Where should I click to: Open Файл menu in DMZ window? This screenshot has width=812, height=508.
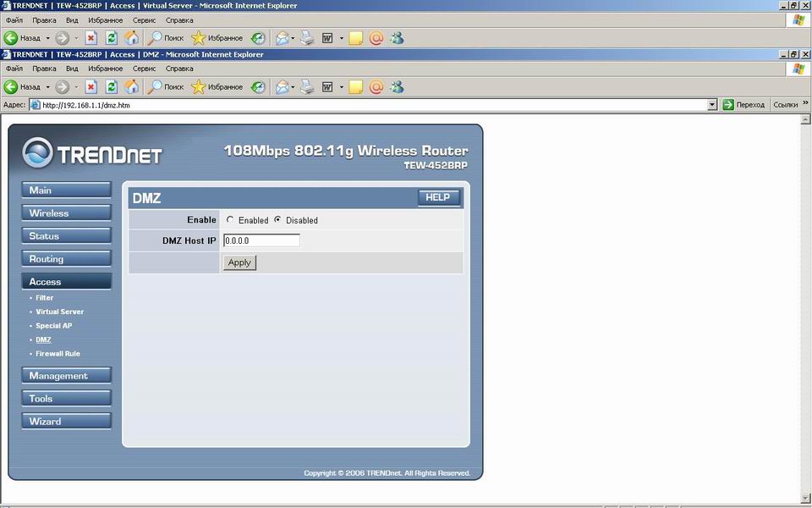point(14,69)
